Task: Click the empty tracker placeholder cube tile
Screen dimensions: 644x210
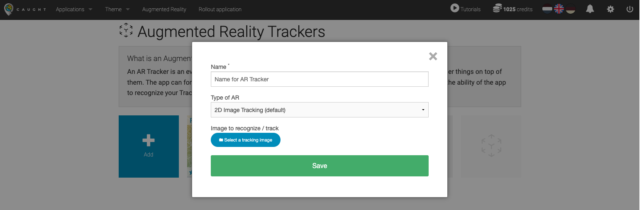Action: [491, 147]
